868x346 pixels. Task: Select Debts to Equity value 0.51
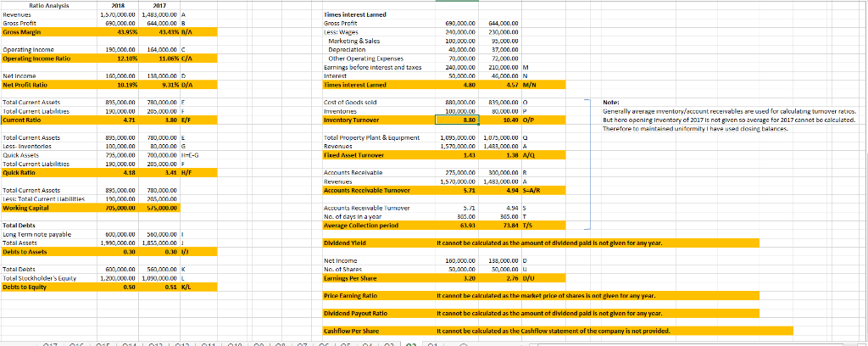158,287
